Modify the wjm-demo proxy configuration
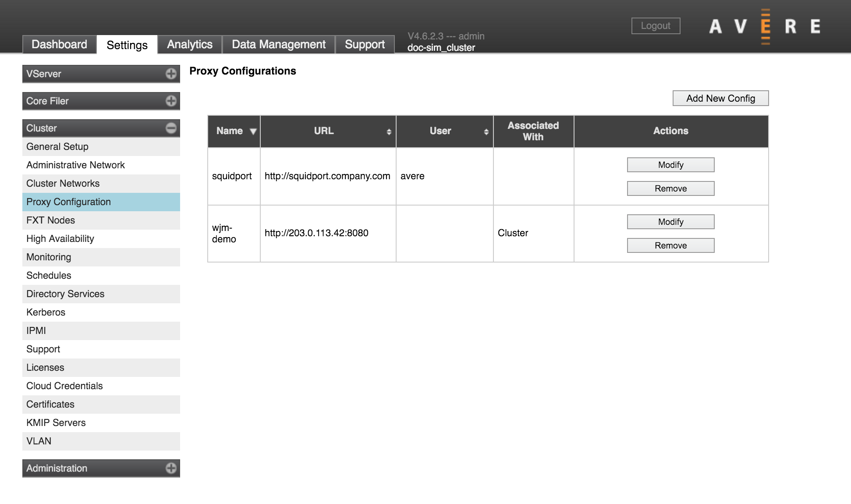Image resolution: width=851 pixels, height=504 pixels. pyautogui.click(x=670, y=222)
